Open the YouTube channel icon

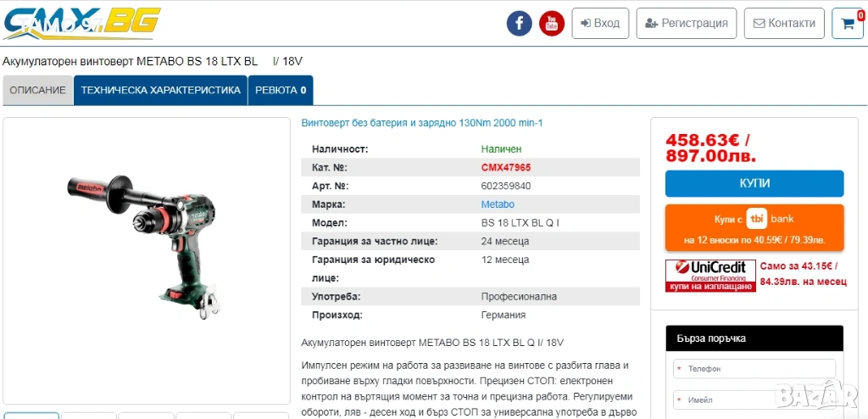552,23
